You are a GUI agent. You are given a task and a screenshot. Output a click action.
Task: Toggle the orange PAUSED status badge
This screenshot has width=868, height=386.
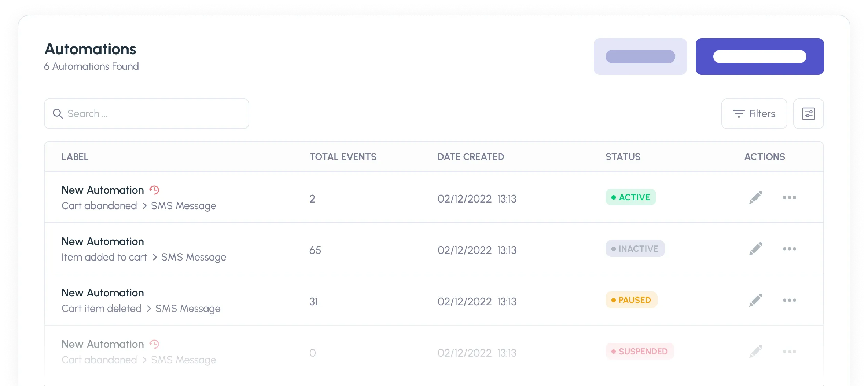coord(631,300)
